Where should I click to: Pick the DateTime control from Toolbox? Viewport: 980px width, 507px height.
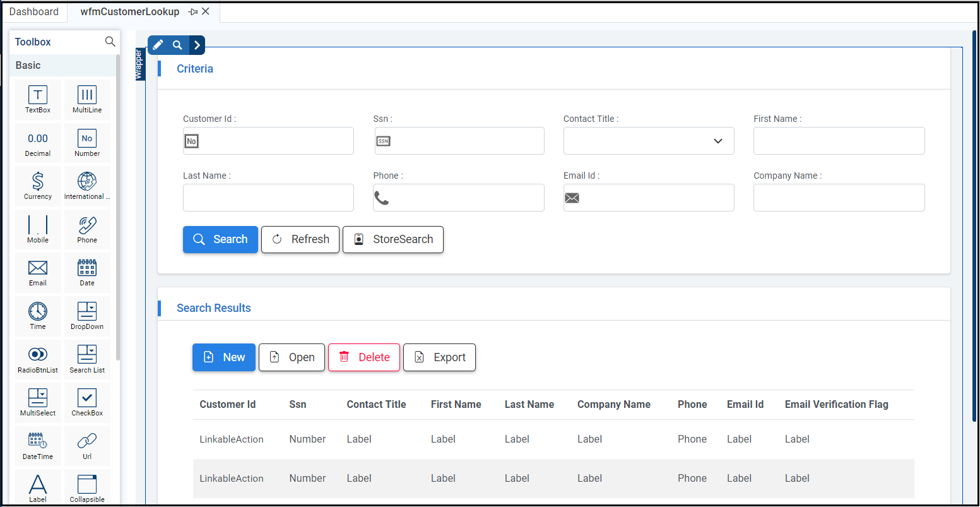[38, 446]
